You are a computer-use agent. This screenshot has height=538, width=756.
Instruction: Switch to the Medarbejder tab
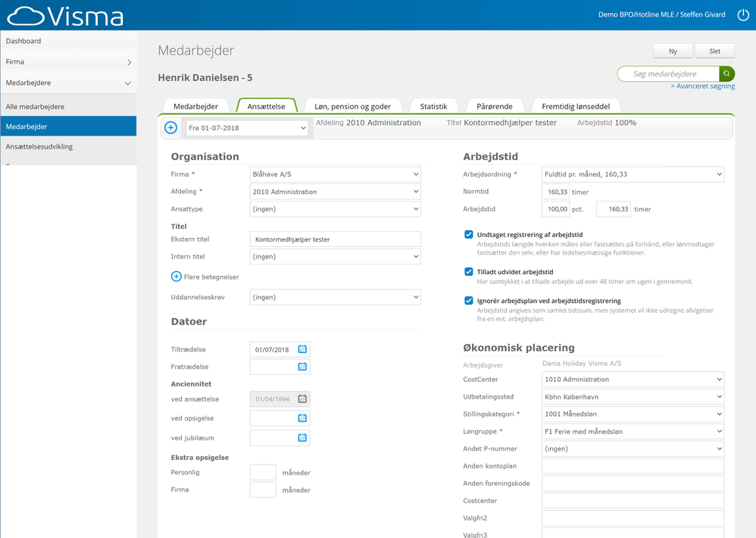(x=195, y=107)
